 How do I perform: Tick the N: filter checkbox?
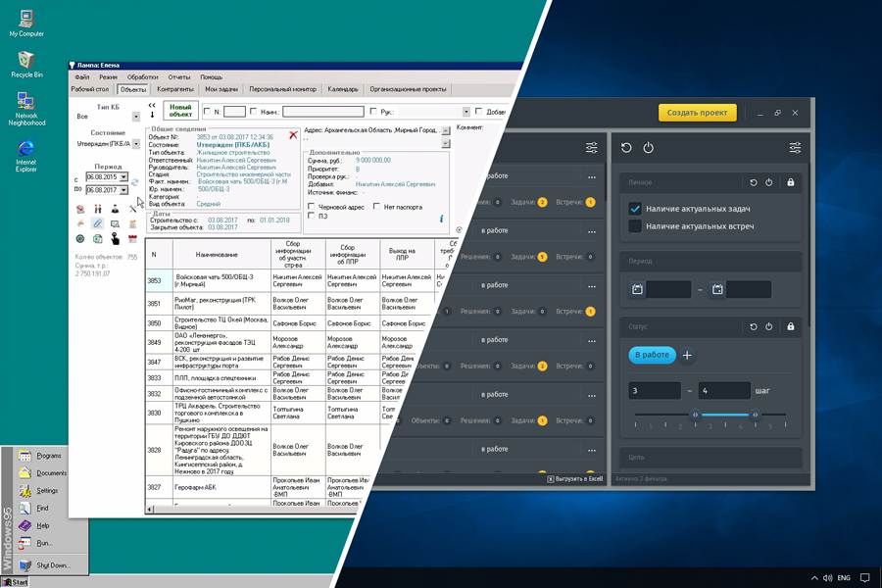coord(207,112)
